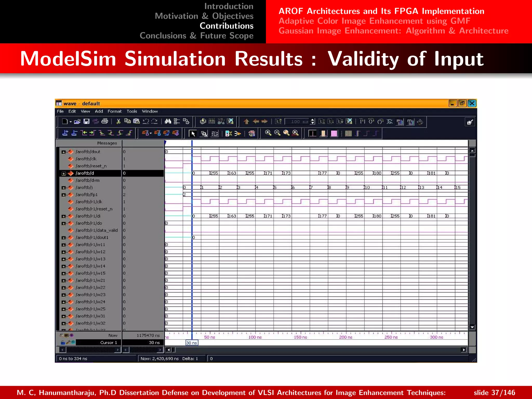Click the waveform horizontal scrollbar left arrow
532x399 pixels.
click(x=169, y=350)
